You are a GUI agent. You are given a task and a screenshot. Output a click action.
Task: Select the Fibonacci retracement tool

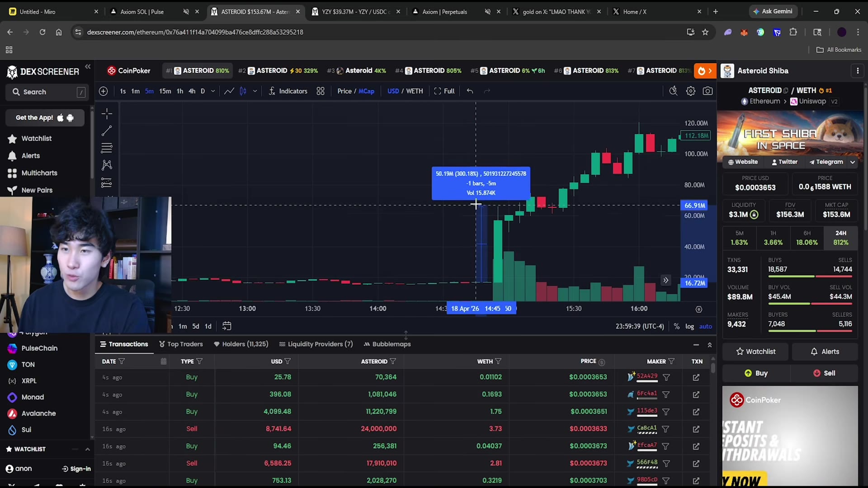107,148
